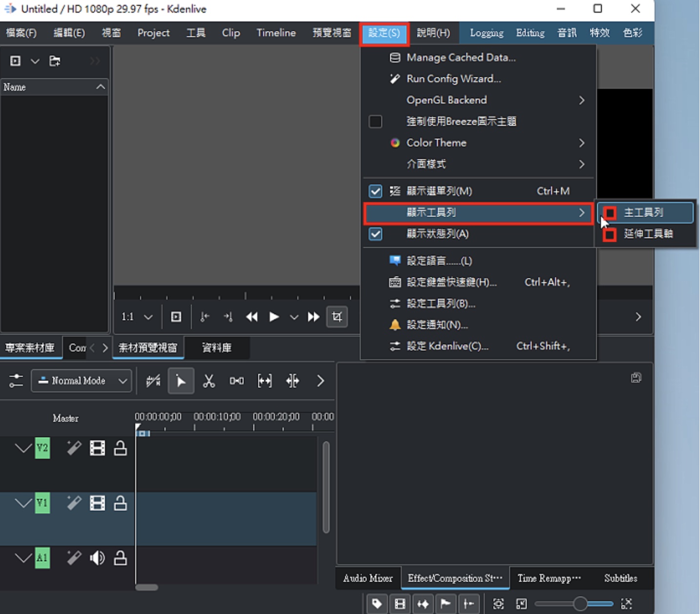The image size is (700, 614).
Task: Lock track A1
Action: tap(121, 558)
